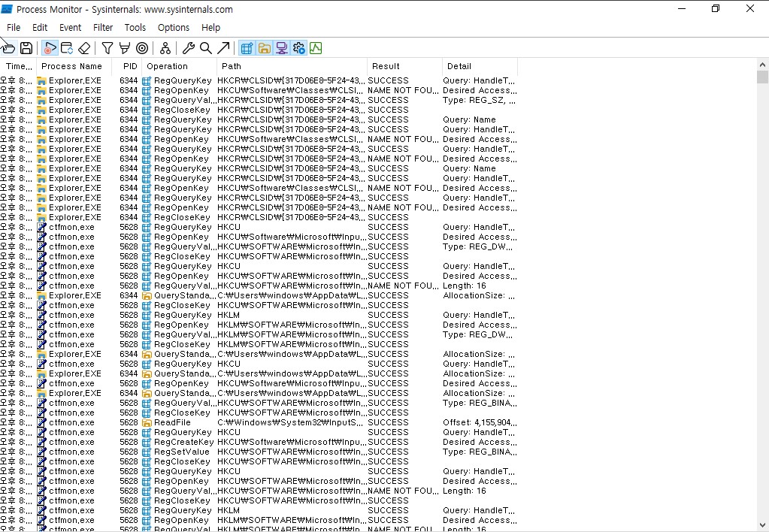Click the vertical scrollbar thumb
Screen dimensions: 769x532
(762, 77)
